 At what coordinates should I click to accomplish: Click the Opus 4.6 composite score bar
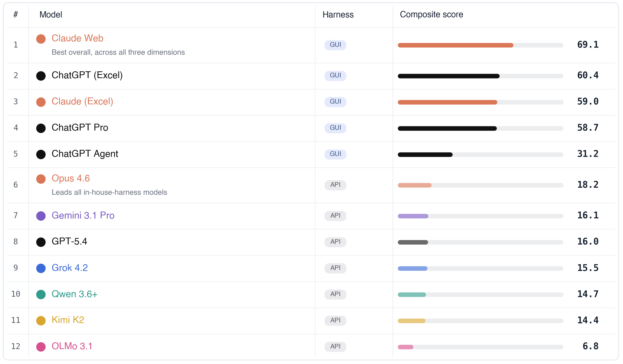(480, 185)
